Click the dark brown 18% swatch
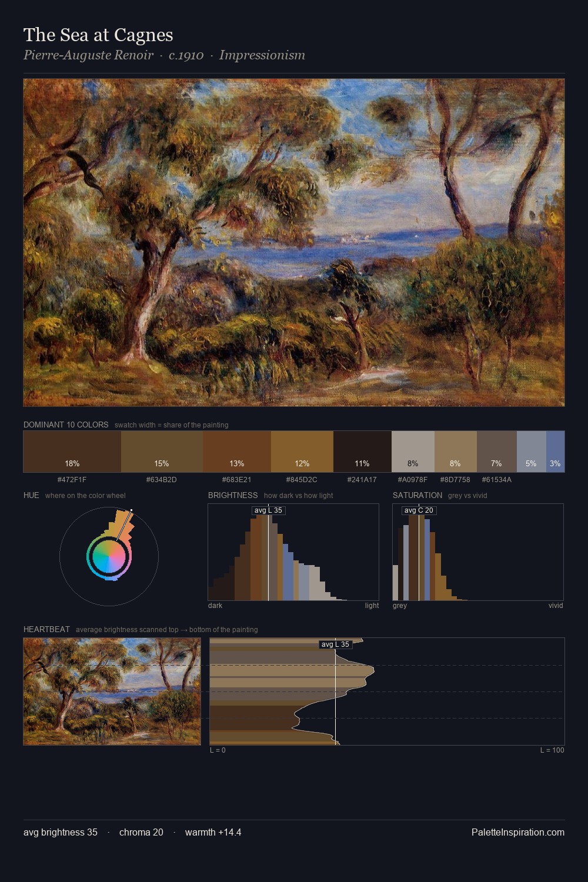588x882 pixels. pyautogui.click(x=72, y=452)
